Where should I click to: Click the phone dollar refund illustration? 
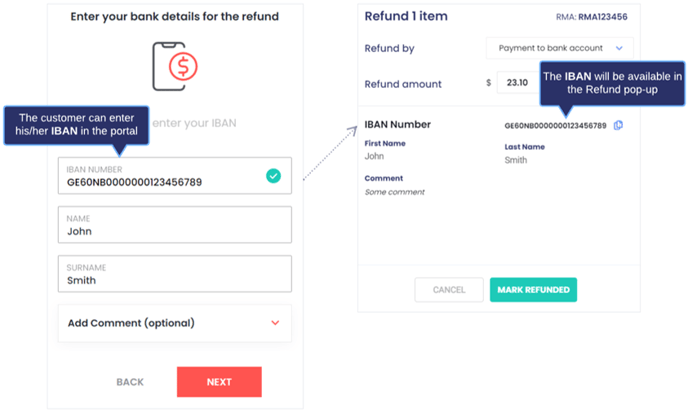click(x=175, y=66)
